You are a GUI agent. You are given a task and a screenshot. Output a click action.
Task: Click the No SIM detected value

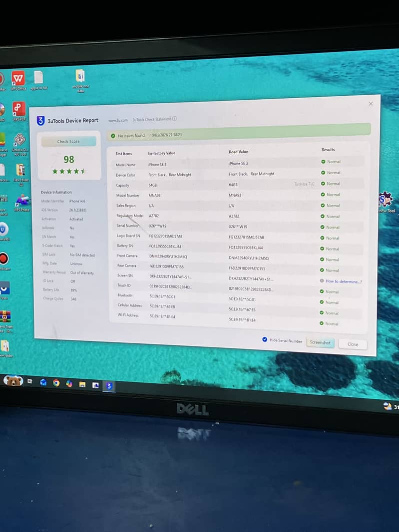82,255
